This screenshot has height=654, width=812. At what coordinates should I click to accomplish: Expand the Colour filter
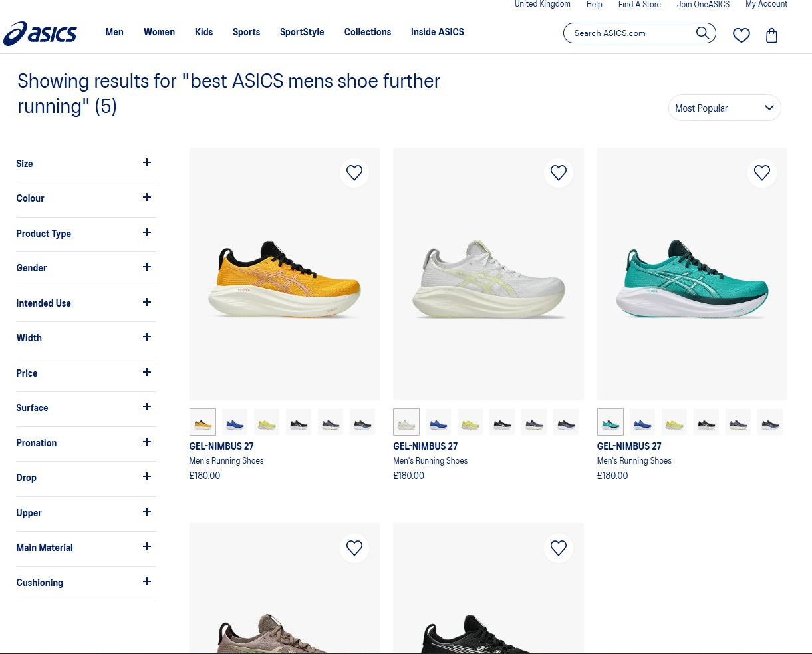[x=86, y=198]
